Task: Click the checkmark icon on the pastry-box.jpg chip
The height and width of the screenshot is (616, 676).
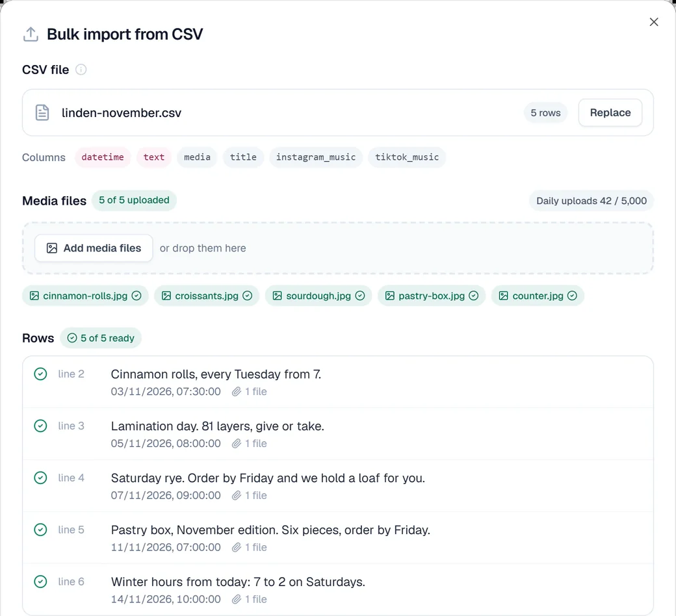Action: coord(474,296)
